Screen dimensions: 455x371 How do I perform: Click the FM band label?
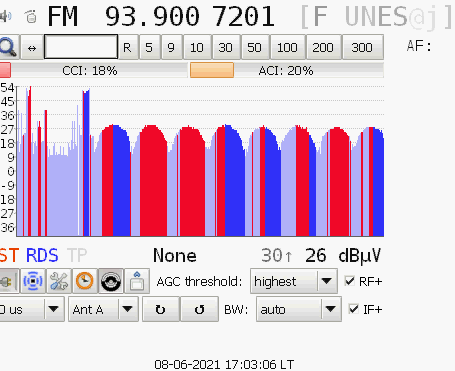[63, 16]
